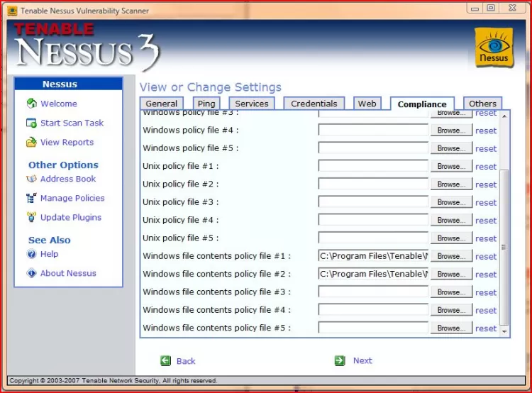
Task: Browse for Windows policy file #5
Action: tap(451, 148)
